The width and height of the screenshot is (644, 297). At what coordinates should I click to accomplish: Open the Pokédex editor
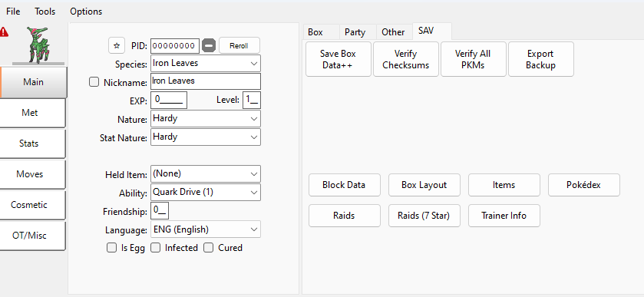[583, 185]
